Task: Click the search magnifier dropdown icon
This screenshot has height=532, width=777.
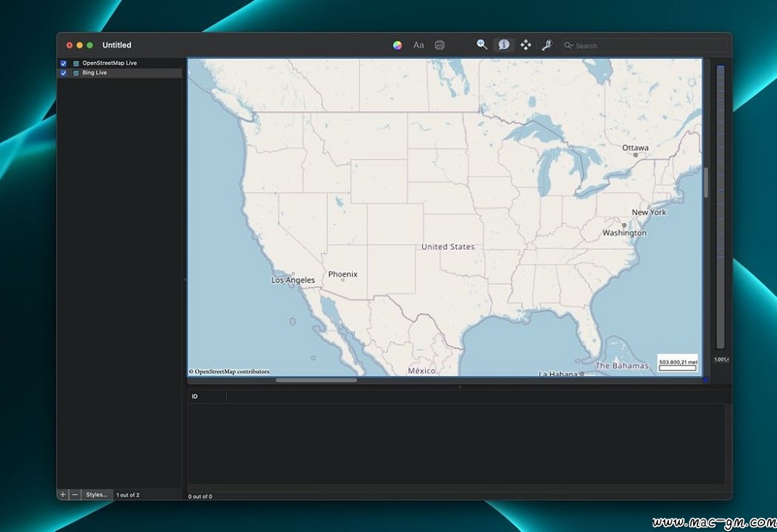Action: 569,46
